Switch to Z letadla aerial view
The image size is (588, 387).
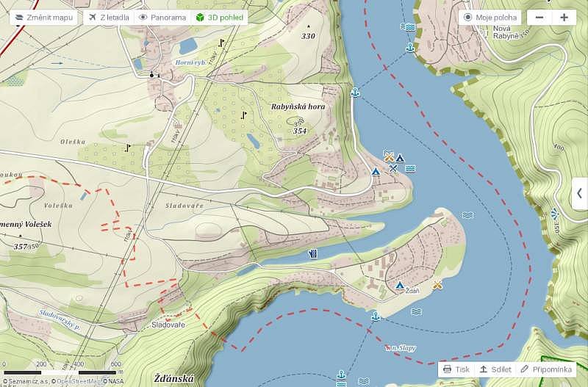[x=107, y=18]
